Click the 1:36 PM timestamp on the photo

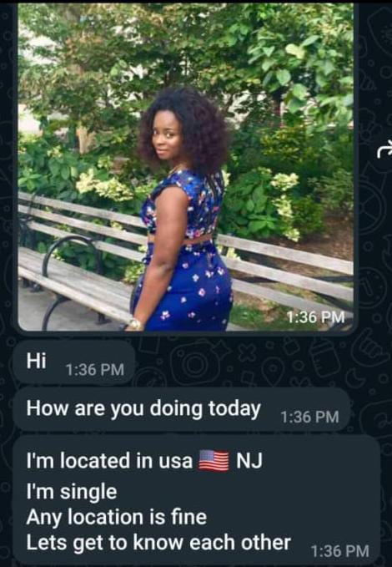point(315,317)
